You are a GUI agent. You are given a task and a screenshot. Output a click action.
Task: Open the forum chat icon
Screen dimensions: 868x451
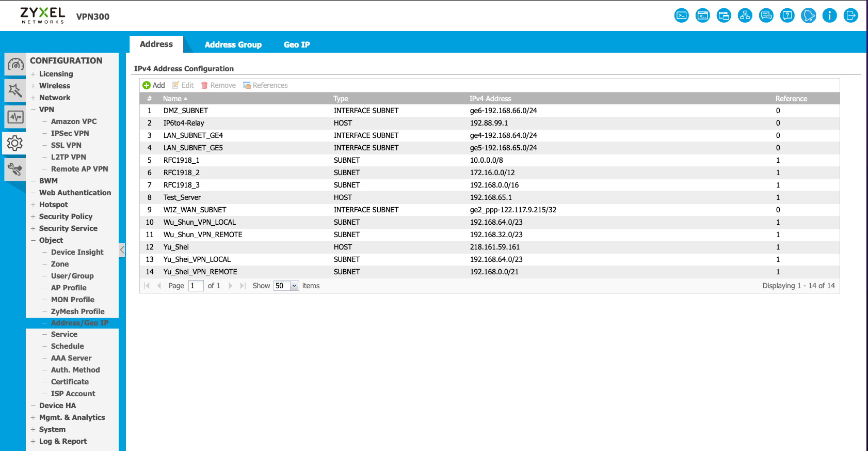point(766,15)
